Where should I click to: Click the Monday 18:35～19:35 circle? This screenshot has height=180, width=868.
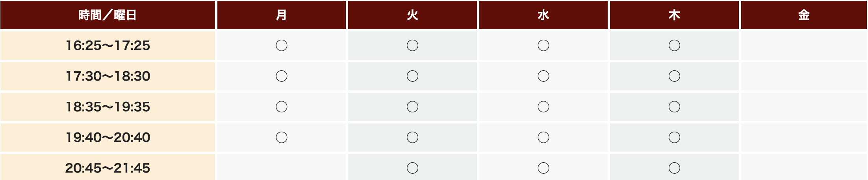click(281, 107)
